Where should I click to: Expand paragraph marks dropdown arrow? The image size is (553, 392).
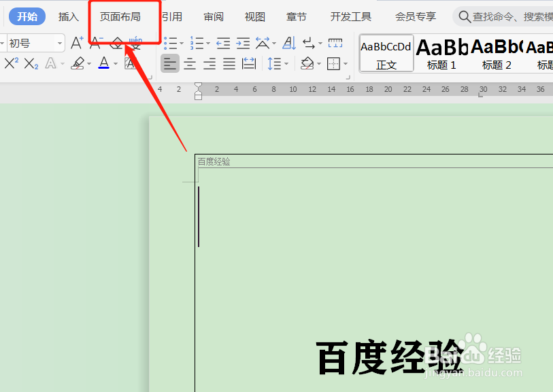point(320,44)
